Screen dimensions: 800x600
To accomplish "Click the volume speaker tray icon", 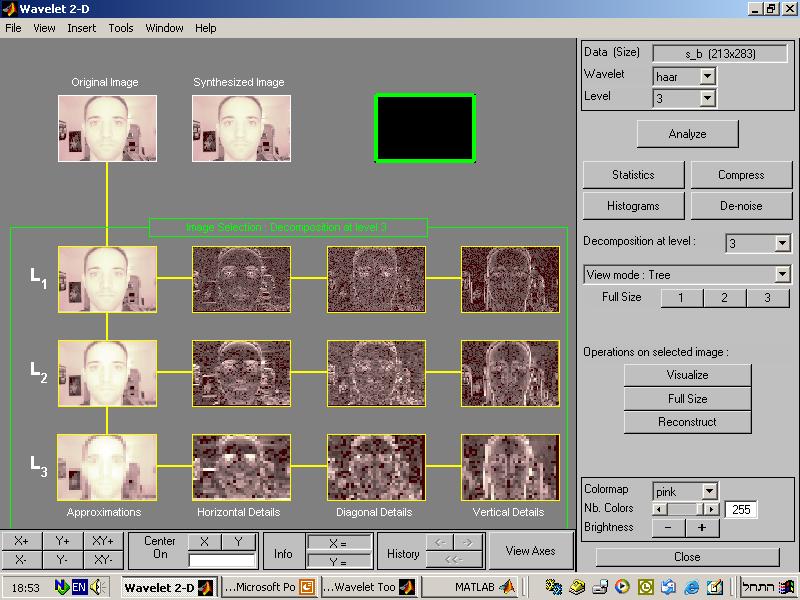I will click(x=97, y=587).
